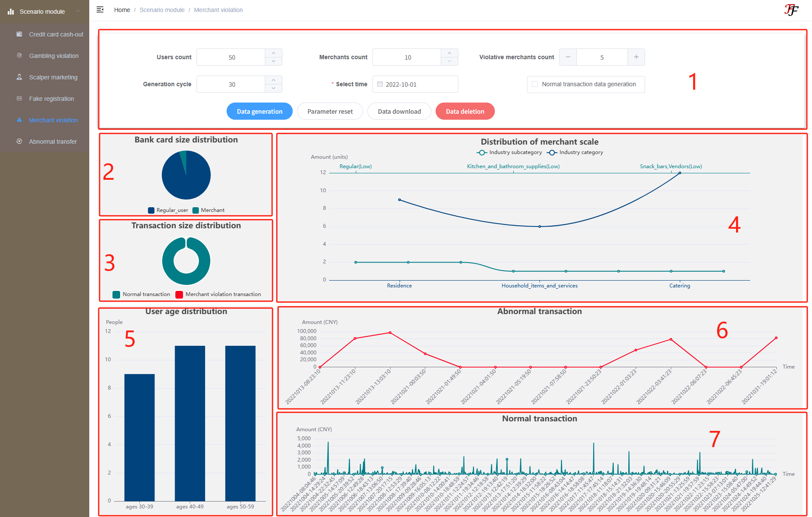Click the Scalper marketing user icon
The image size is (812, 517).
19,77
